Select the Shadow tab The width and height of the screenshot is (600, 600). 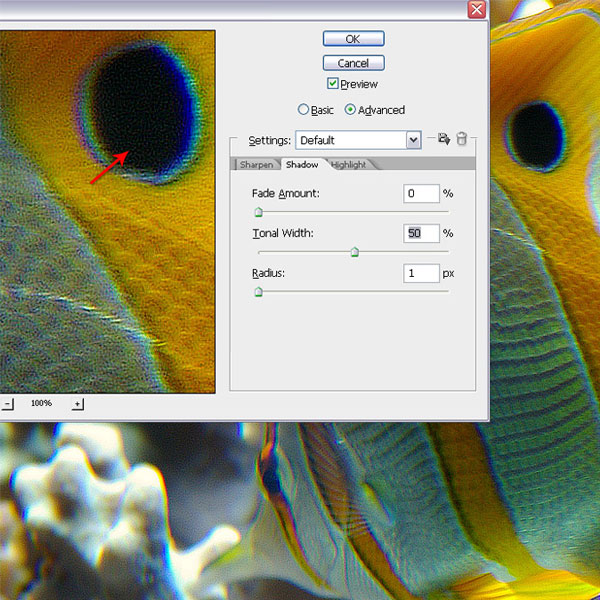click(x=301, y=164)
